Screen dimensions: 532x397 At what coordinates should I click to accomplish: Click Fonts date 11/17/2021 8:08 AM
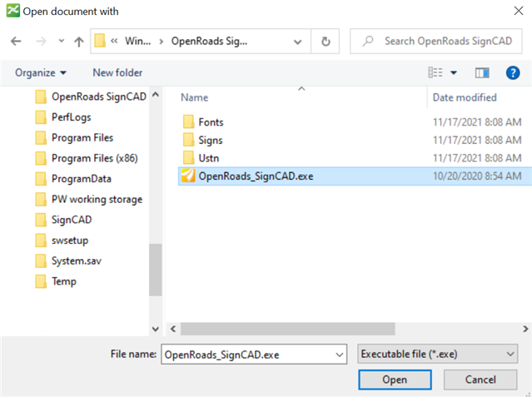click(477, 122)
